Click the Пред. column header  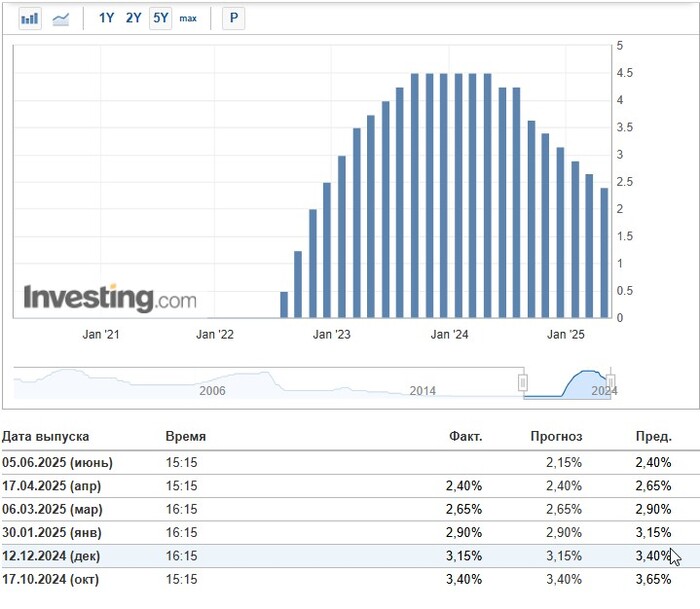(x=654, y=436)
